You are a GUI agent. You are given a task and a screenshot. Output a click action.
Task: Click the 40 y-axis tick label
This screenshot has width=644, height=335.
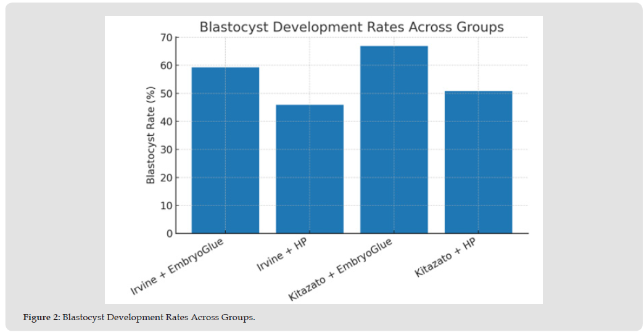[x=166, y=122]
